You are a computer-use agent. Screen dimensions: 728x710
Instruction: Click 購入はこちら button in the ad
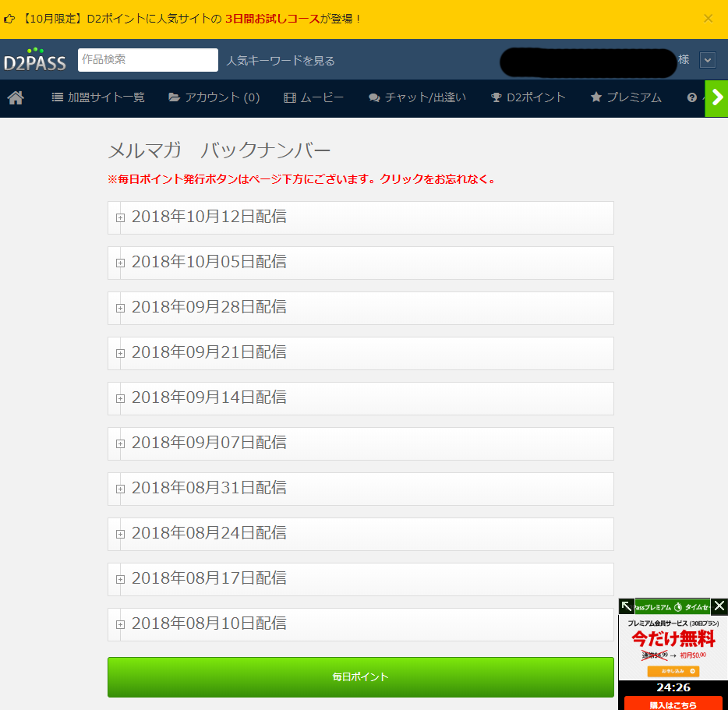pos(673,703)
